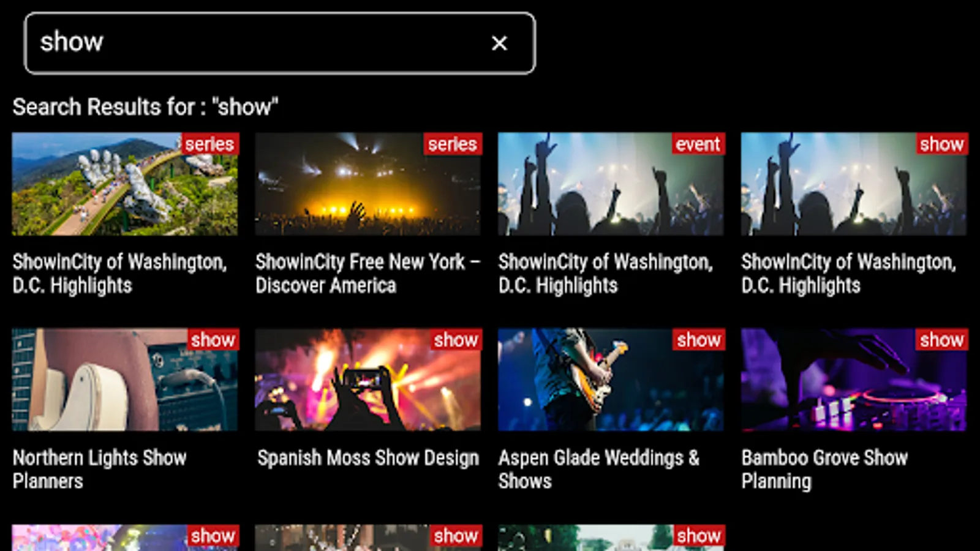Click the "series" badge on the New York card
Image resolution: width=980 pixels, height=551 pixels.
tap(453, 144)
